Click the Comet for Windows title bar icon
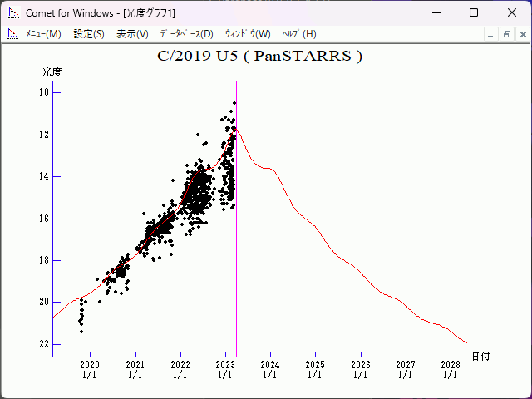 [12, 12]
